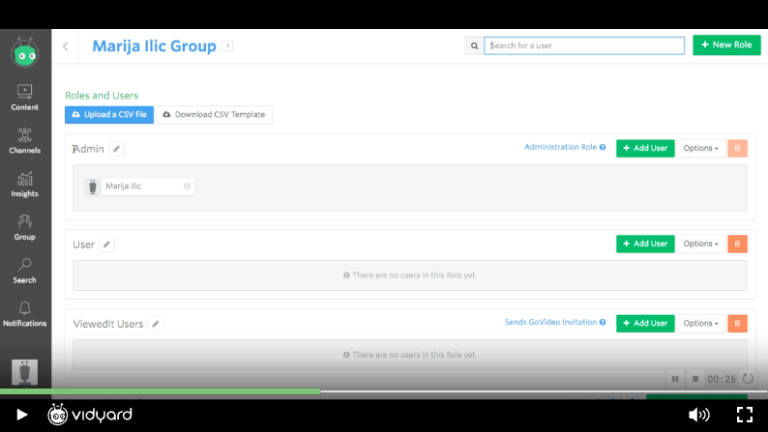The width and height of the screenshot is (768, 432).
Task: Stop the screen recording
Action: [x=695, y=379]
